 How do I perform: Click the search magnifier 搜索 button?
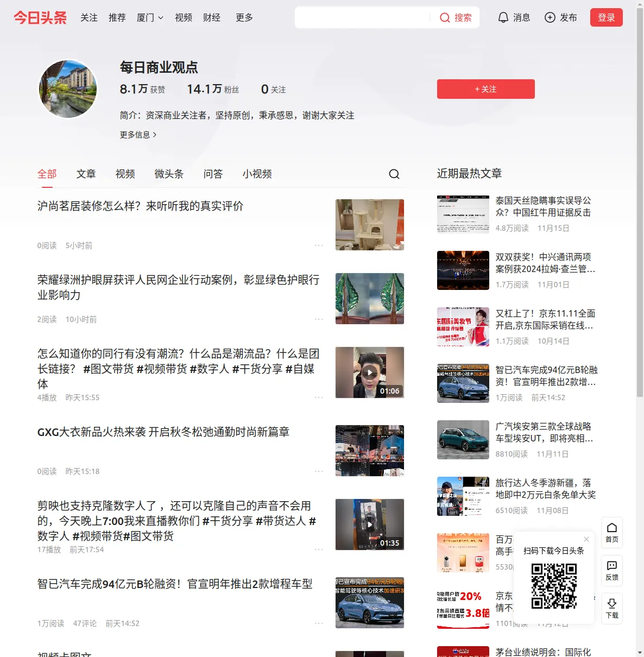point(456,17)
